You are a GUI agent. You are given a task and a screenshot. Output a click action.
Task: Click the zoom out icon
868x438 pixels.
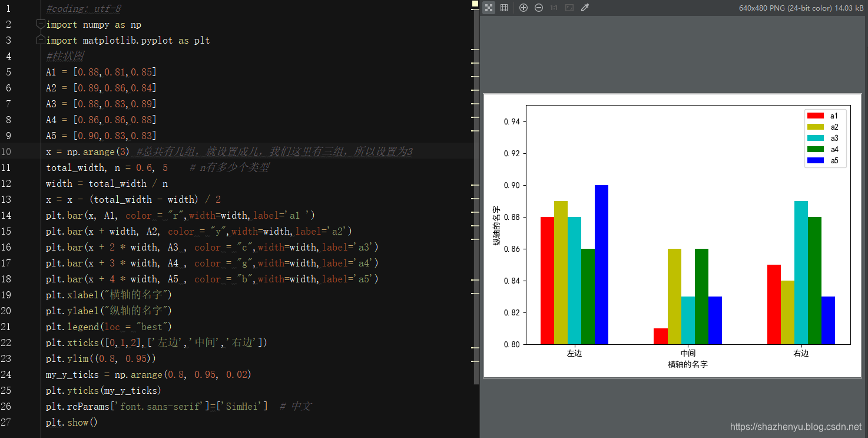coord(539,8)
